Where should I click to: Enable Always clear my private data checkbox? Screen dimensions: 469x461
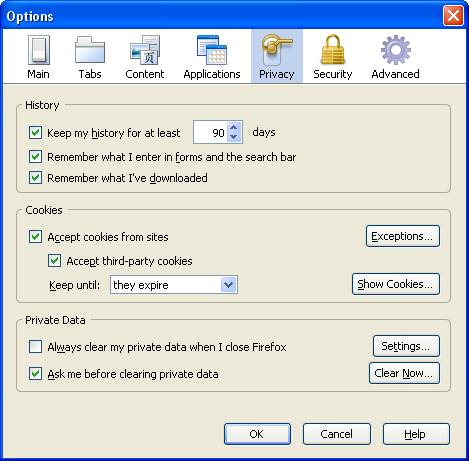click(x=35, y=346)
